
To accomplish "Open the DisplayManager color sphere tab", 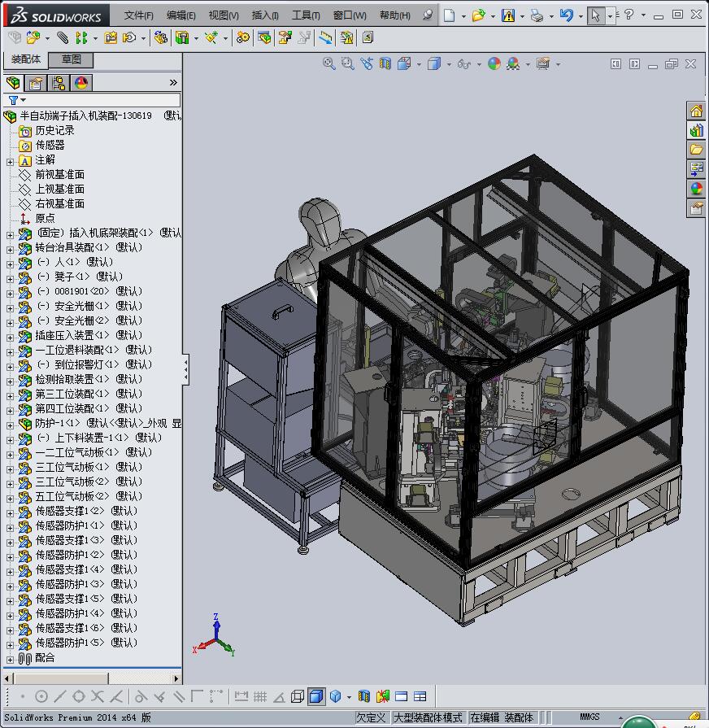I will click(81, 83).
